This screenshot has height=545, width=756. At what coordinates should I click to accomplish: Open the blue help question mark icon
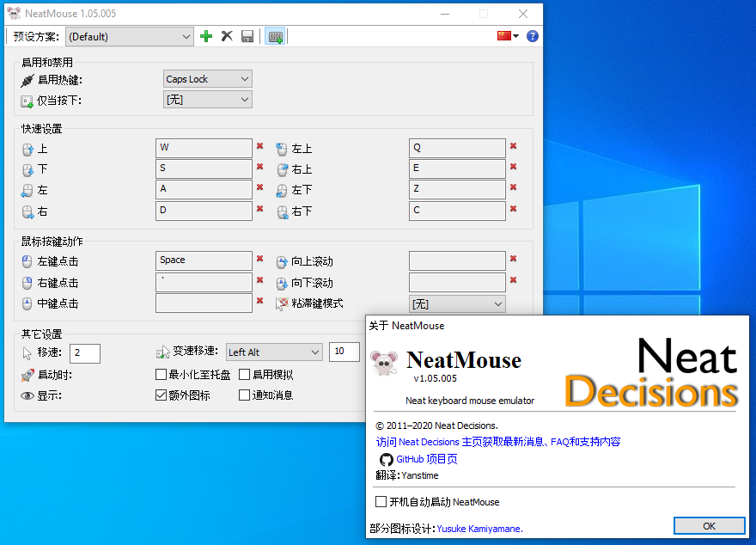tap(533, 36)
